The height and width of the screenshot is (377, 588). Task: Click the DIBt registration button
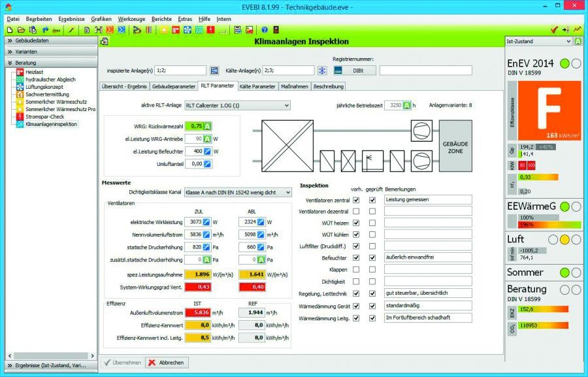pyautogui.click(x=354, y=71)
